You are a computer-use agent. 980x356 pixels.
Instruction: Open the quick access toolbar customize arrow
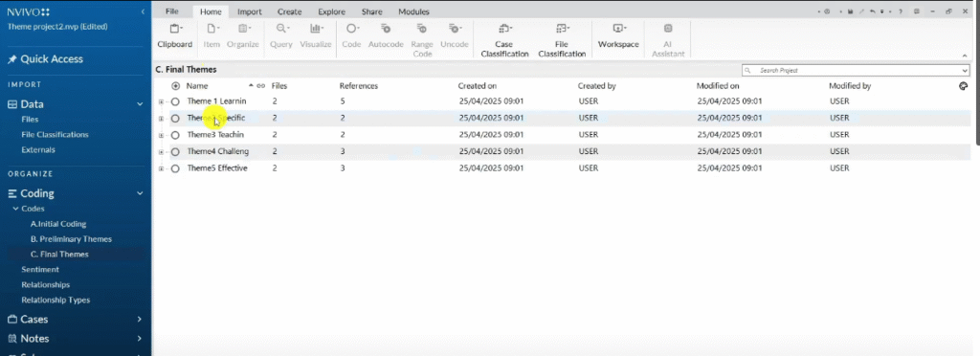coord(881,11)
